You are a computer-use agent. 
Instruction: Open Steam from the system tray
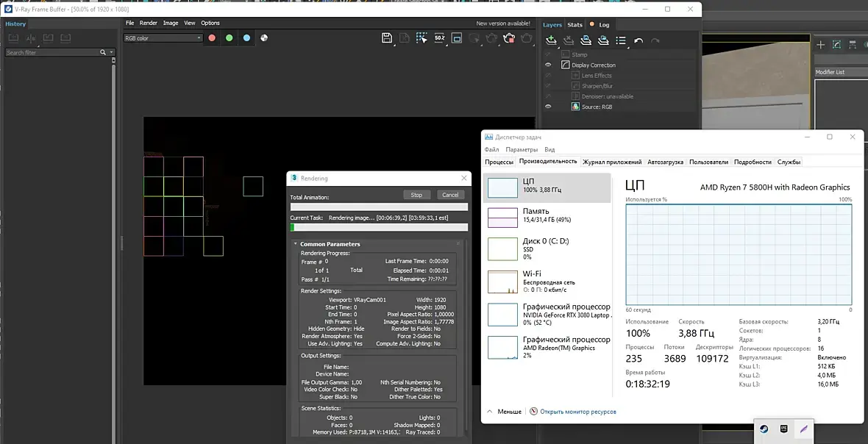point(764,429)
